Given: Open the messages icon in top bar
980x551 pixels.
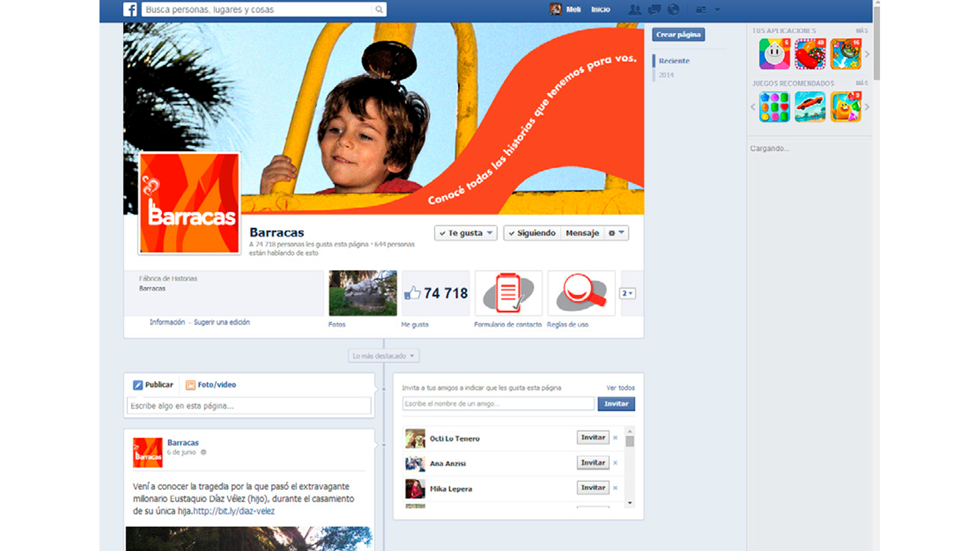Looking at the screenshot, I should coord(654,9).
